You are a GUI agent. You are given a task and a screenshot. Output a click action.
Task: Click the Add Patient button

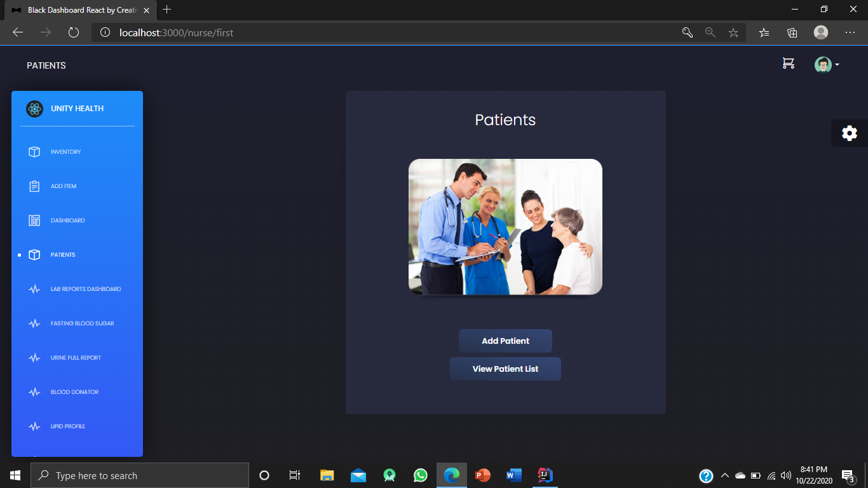tap(505, 341)
